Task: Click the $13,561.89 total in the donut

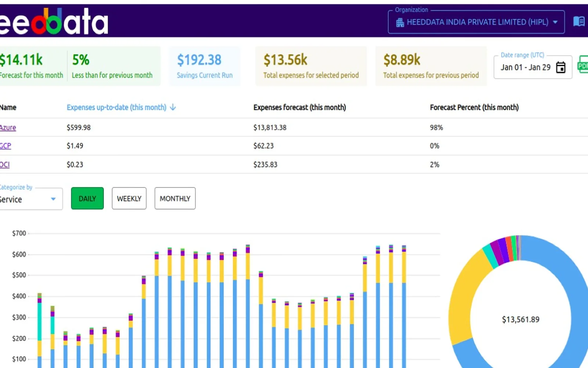Action: pos(521,319)
